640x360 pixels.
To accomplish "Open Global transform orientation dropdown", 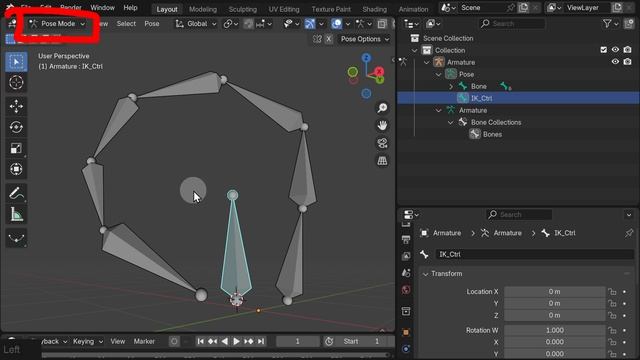I will click(x=196, y=24).
